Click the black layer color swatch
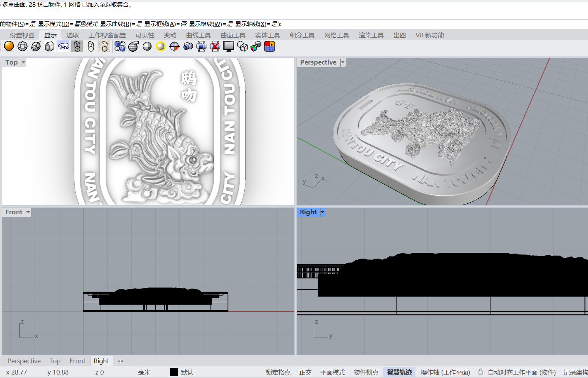Screen dimensions: 588x378 [x=174, y=372]
